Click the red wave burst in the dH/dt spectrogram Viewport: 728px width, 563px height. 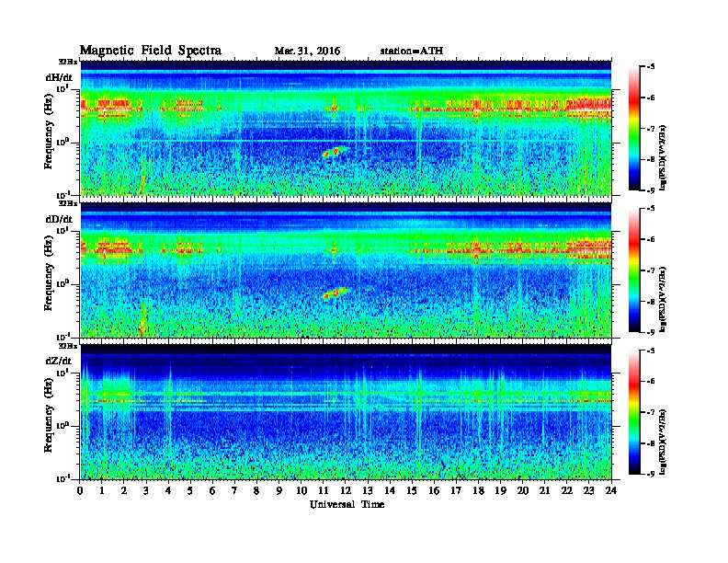[x=335, y=152]
